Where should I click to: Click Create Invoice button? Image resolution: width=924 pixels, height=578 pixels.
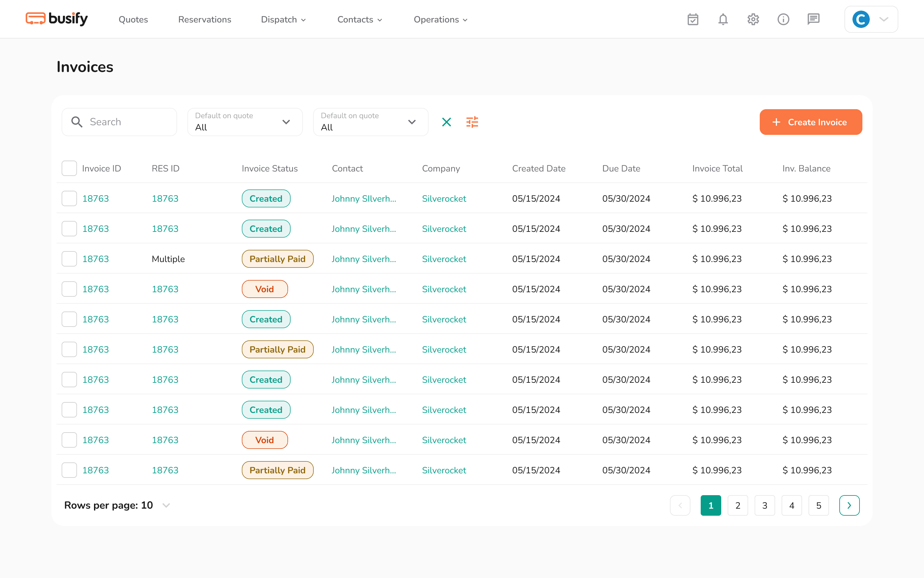(811, 122)
